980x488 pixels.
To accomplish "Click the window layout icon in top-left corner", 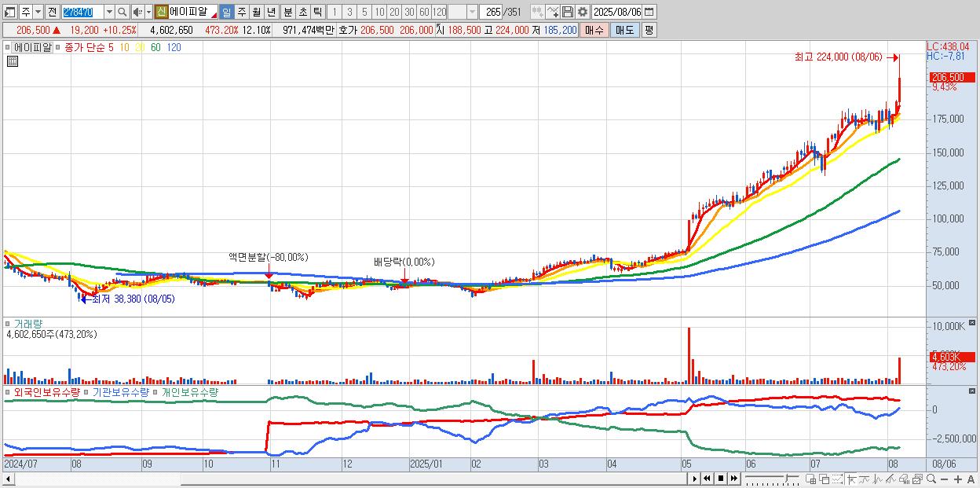I will (x=9, y=12).
